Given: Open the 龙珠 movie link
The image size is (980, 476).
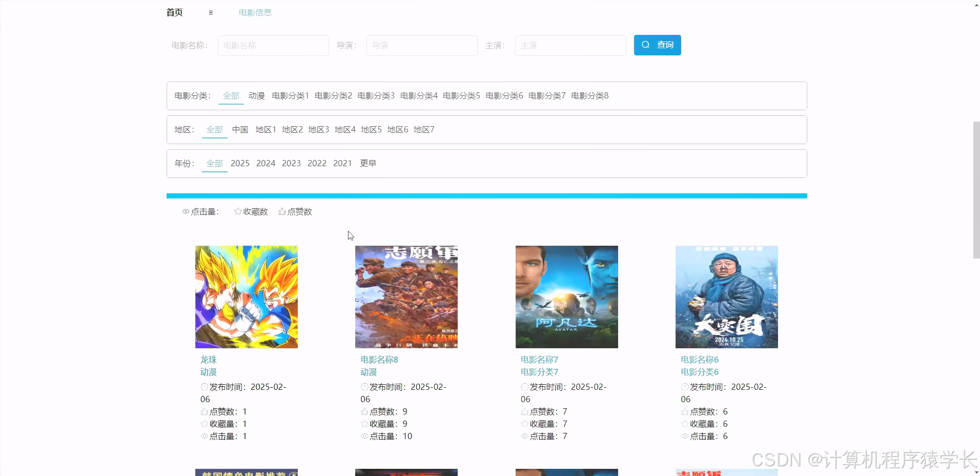Looking at the screenshot, I should click(208, 360).
